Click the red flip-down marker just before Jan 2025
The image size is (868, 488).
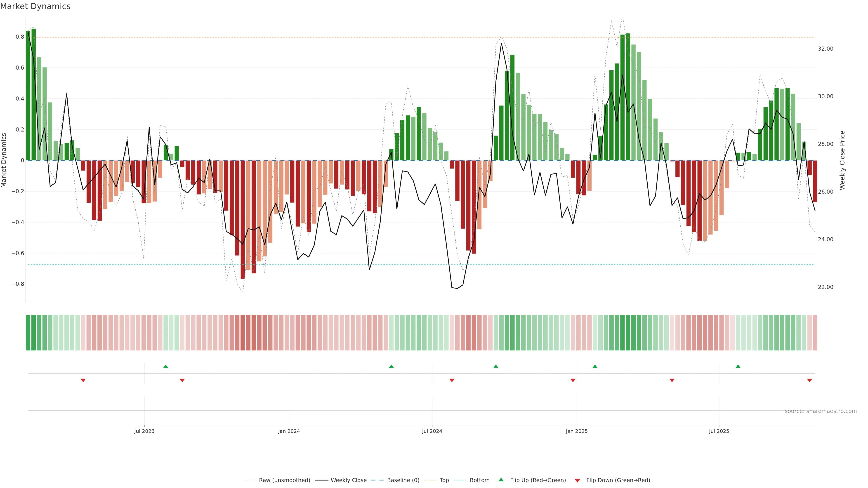(573, 380)
